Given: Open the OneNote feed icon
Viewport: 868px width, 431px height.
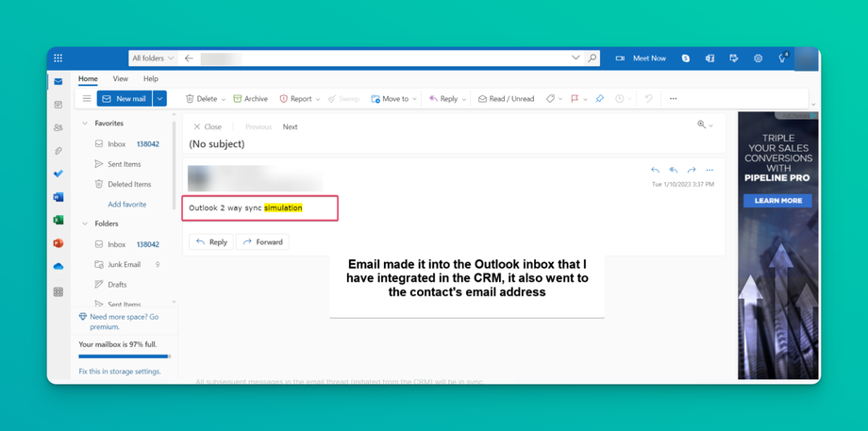Looking at the screenshot, I should click(709, 58).
